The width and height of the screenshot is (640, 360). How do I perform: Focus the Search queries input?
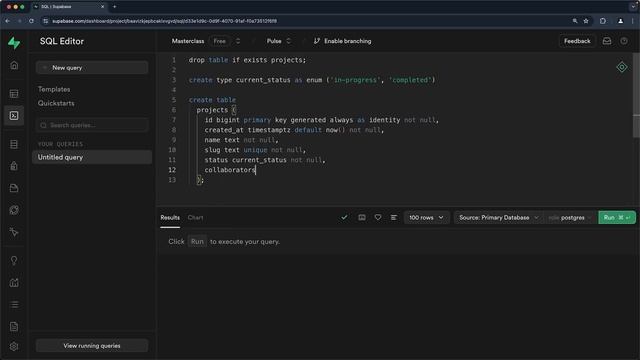(92, 125)
